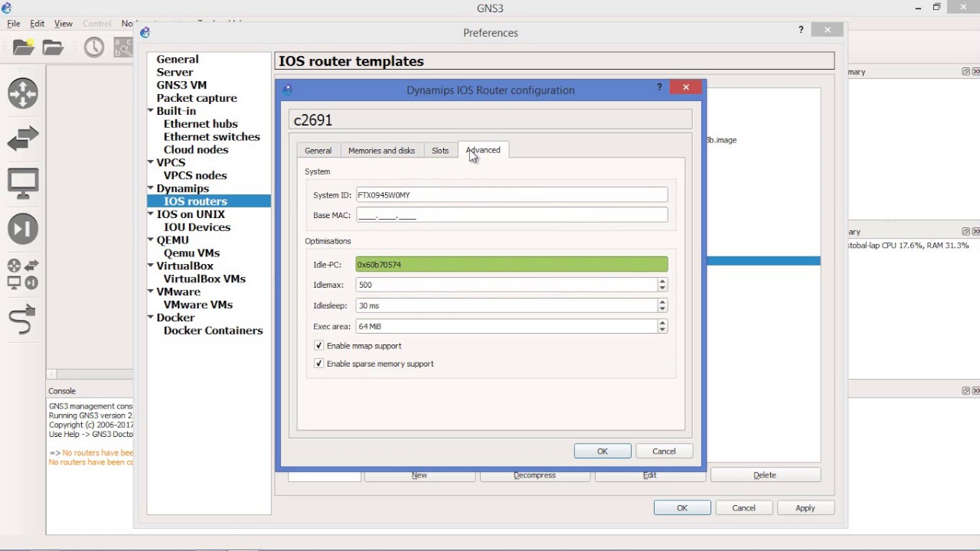The height and width of the screenshot is (551, 980).
Task: Click the green Idle-PC value field
Action: [511, 265]
